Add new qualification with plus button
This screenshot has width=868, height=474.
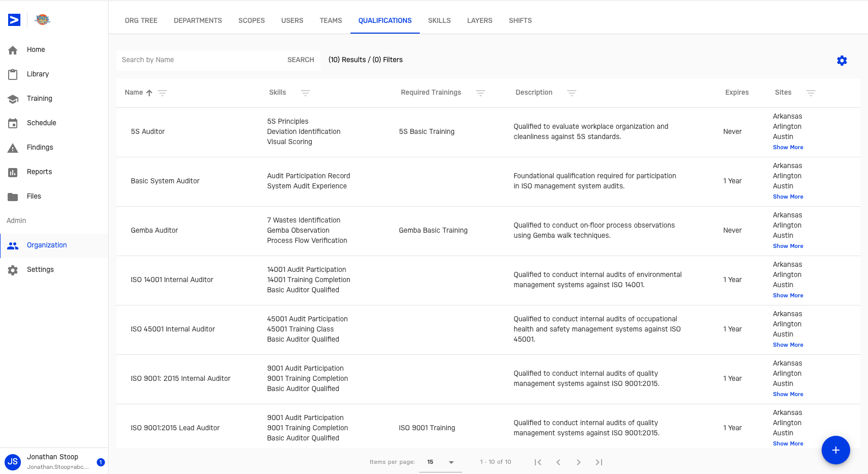(x=836, y=450)
